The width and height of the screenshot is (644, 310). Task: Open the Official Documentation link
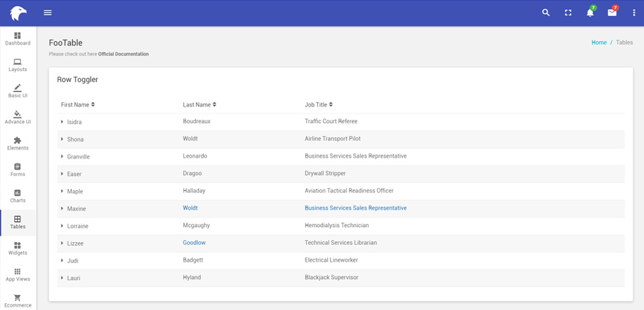(124, 54)
